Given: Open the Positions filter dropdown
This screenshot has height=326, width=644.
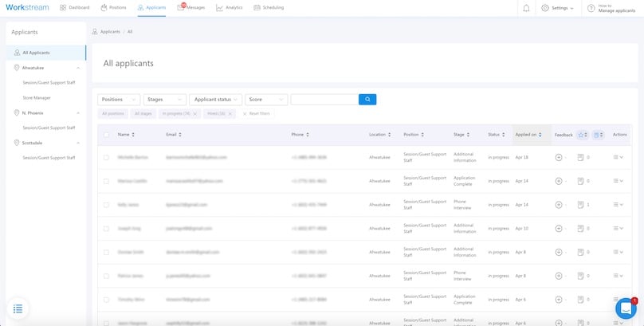Looking at the screenshot, I should [119, 100].
